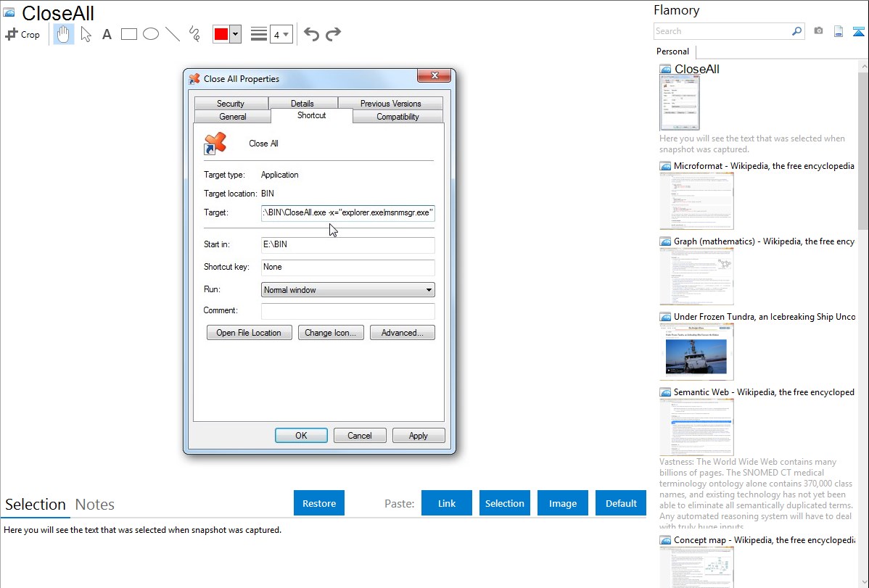Click the icon next to Under Frozen Tundra title
This screenshot has height=588, width=869.
[665, 317]
